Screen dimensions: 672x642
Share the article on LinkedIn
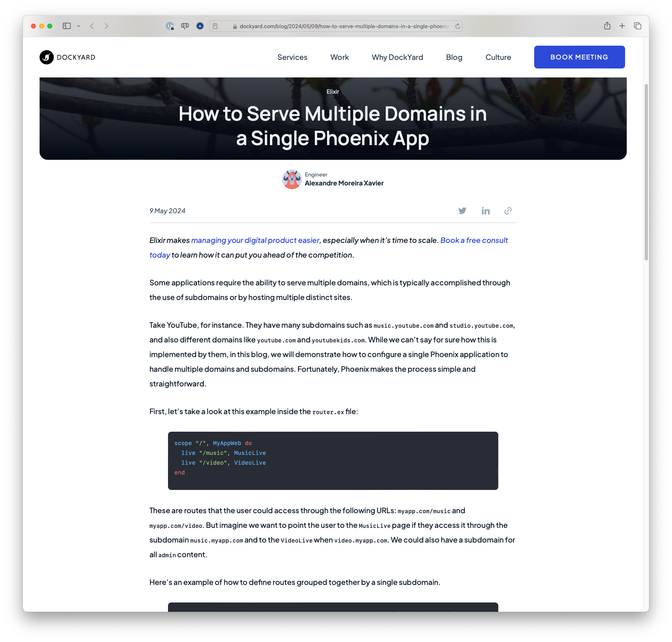click(x=485, y=211)
